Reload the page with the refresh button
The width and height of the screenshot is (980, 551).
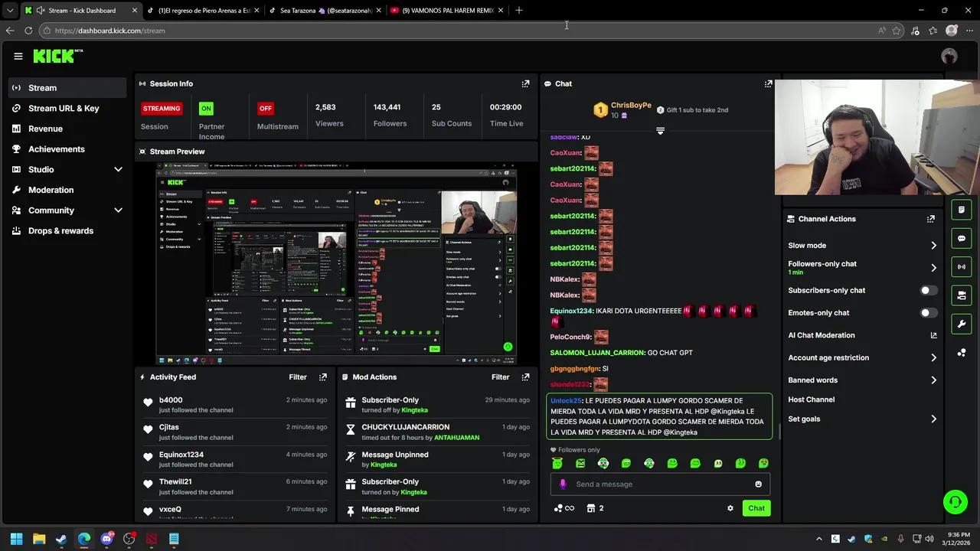pyautogui.click(x=28, y=31)
